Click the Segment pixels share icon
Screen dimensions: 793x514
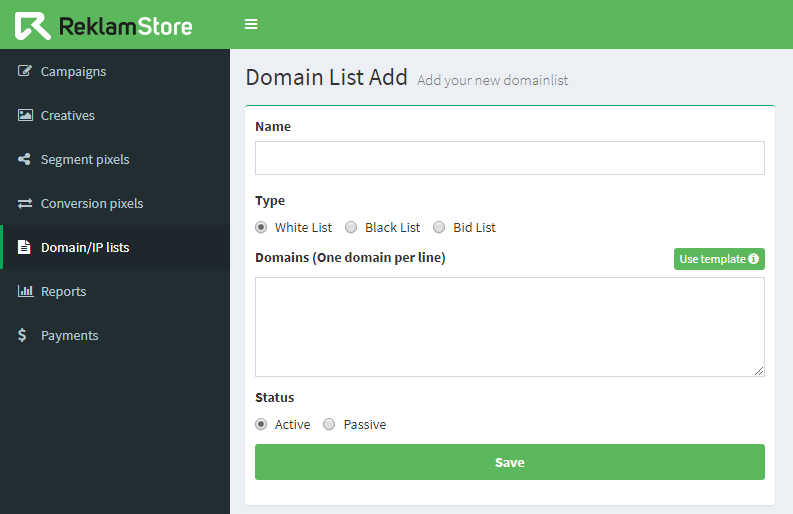point(24,159)
